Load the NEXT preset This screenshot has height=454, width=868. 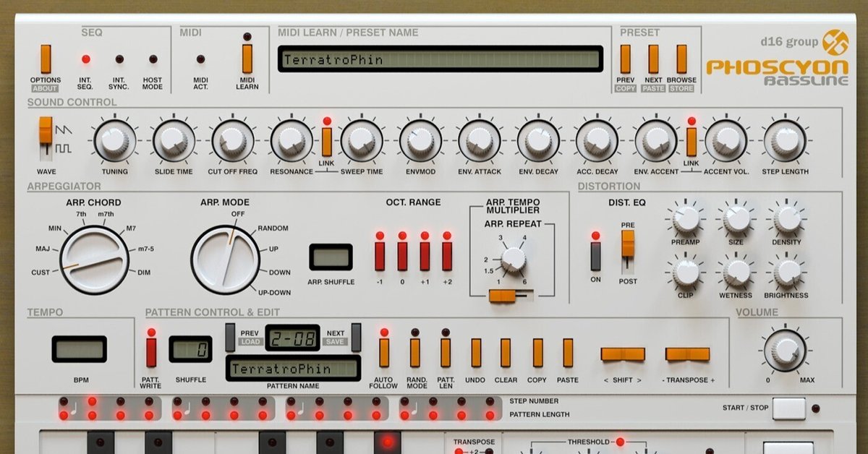click(654, 59)
